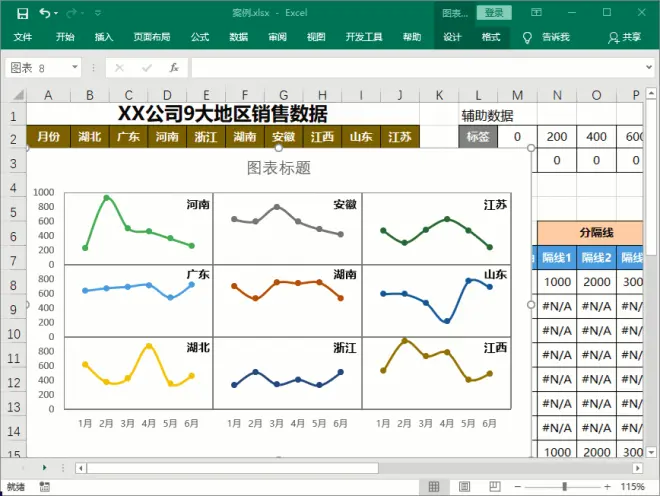Click the cell with 200 in column N

[x=556, y=137]
